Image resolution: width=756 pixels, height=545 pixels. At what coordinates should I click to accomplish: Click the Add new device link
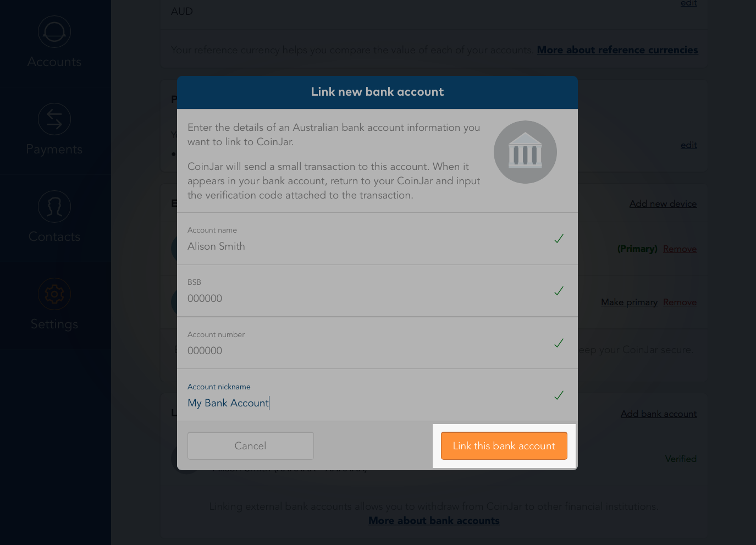(x=663, y=204)
